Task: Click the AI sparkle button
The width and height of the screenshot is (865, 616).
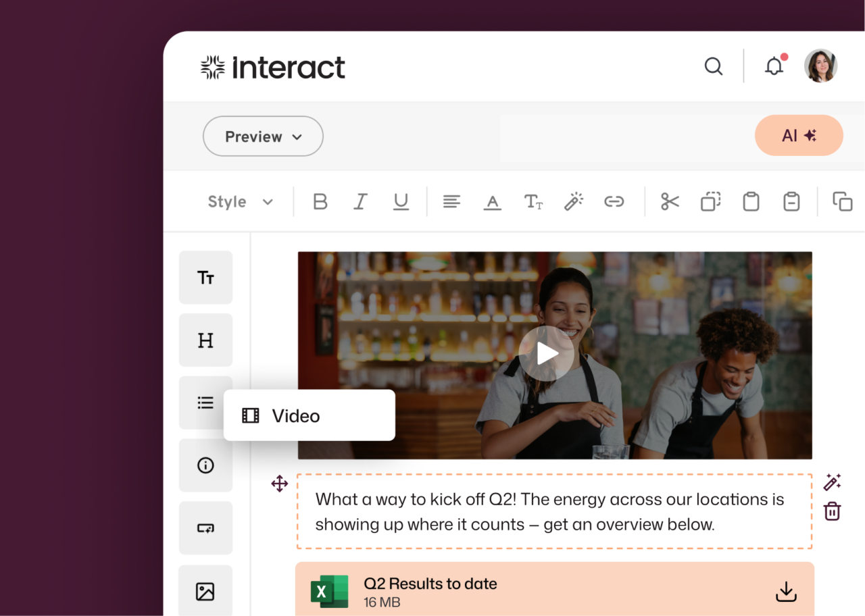Action: [799, 135]
